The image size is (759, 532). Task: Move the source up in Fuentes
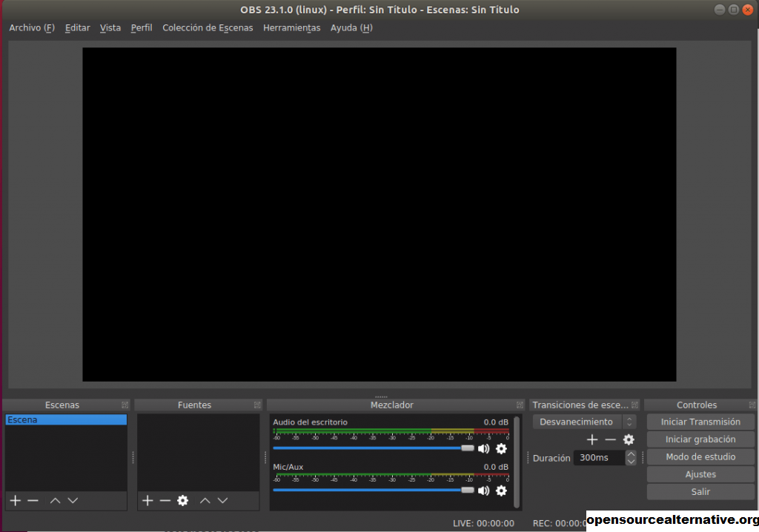tap(205, 501)
